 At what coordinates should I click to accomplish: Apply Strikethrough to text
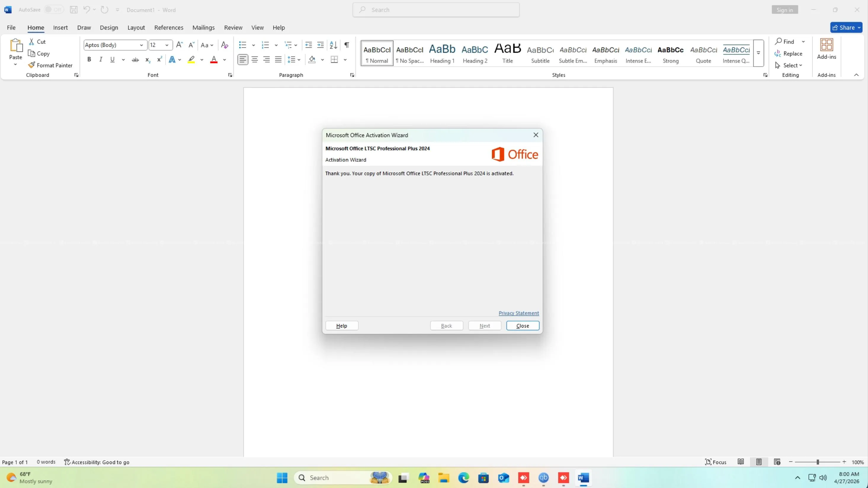tap(135, 60)
